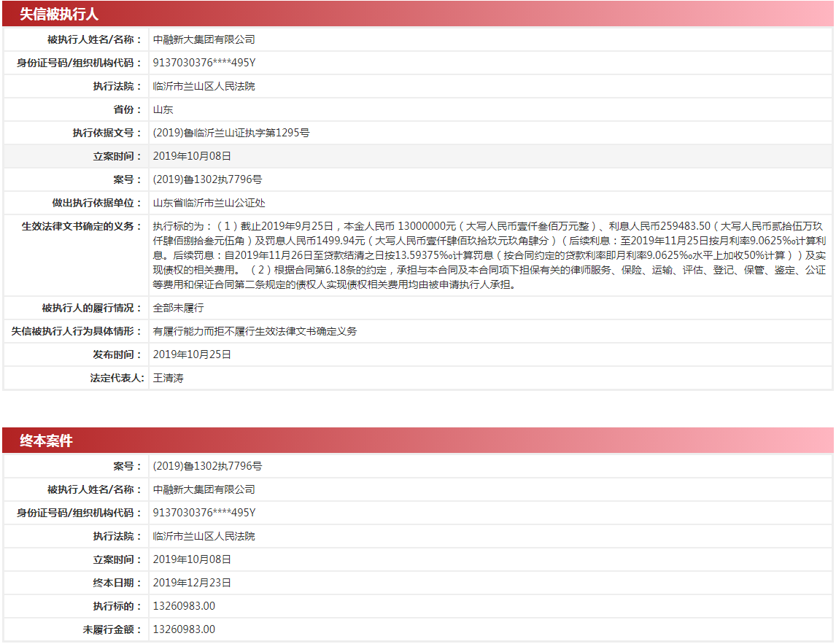Select 9137030376****495Y in the 失信被执行人 table

coord(204,63)
